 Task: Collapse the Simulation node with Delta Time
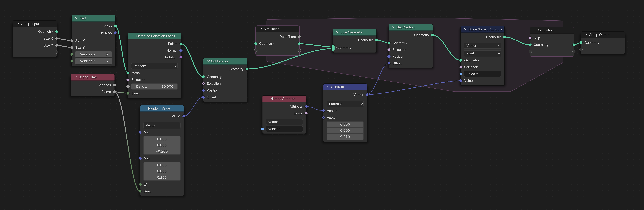261,29
